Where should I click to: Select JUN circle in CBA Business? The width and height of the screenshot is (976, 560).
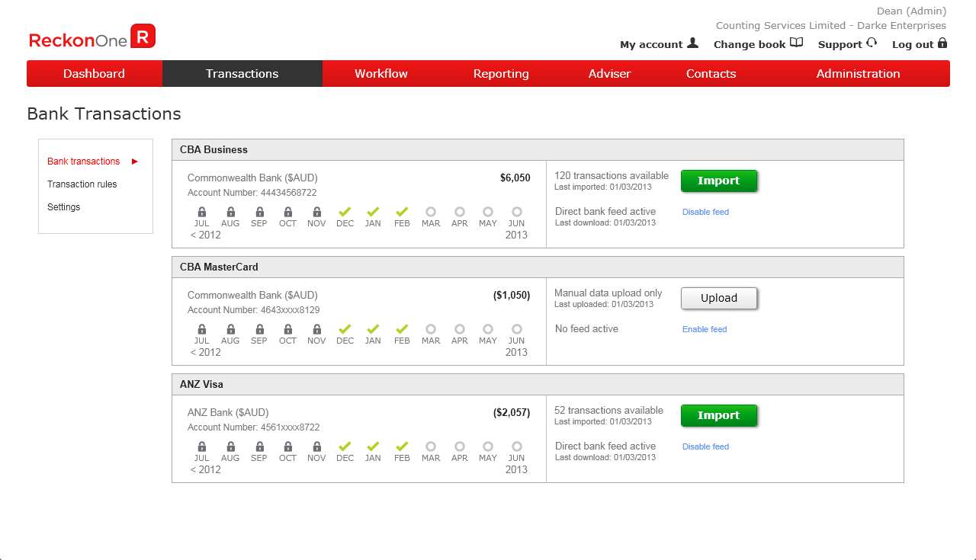click(516, 212)
